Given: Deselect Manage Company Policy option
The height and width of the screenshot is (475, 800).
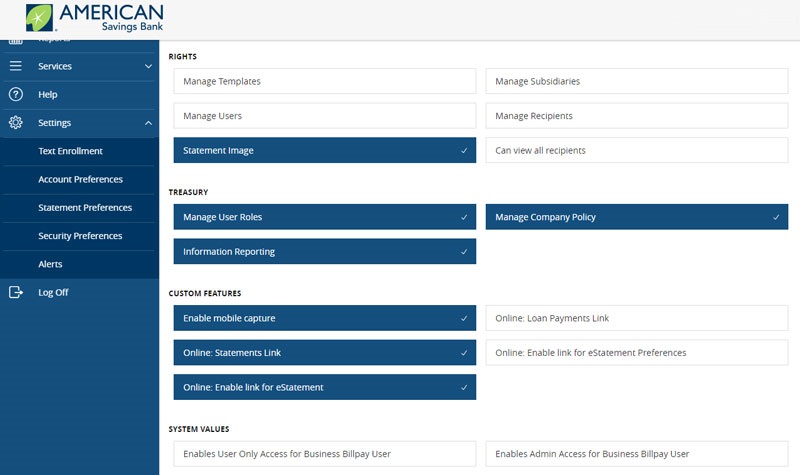Looking at the screenshot, I should [636, 217].
